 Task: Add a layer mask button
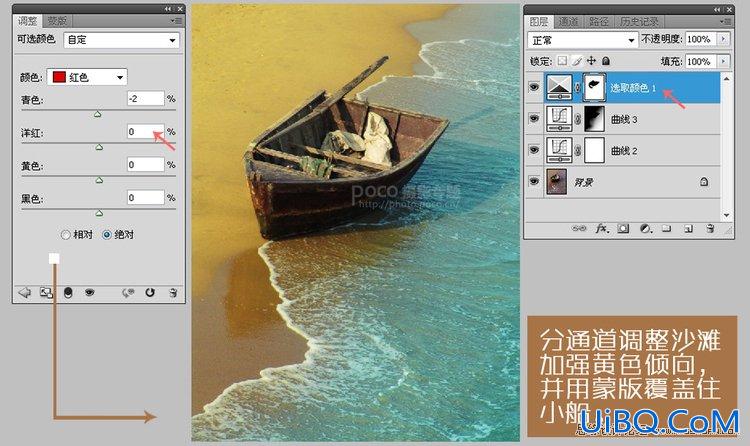623,229
